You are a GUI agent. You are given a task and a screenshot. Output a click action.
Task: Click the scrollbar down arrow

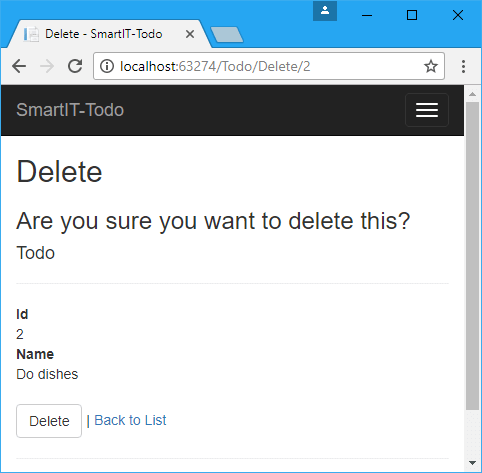click(x=472, y=463)
